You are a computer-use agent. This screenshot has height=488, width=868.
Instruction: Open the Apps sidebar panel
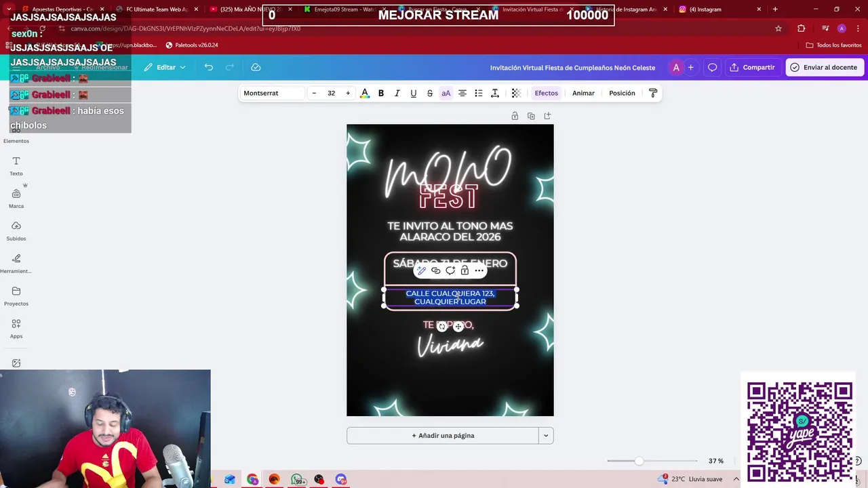tap(16, 329)
